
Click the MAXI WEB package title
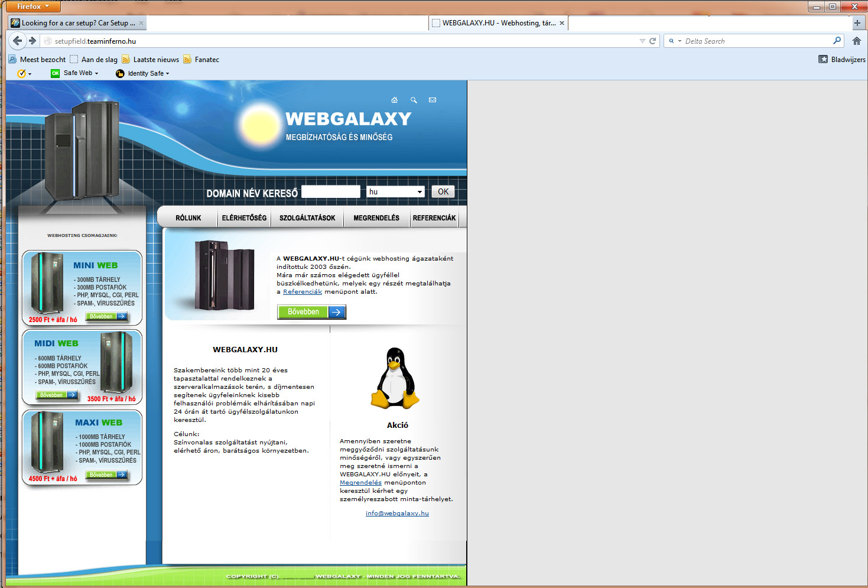click(x=99, y=423)
